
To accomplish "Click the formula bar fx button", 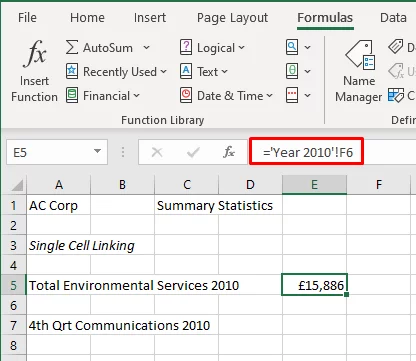I will coord(229,152).
